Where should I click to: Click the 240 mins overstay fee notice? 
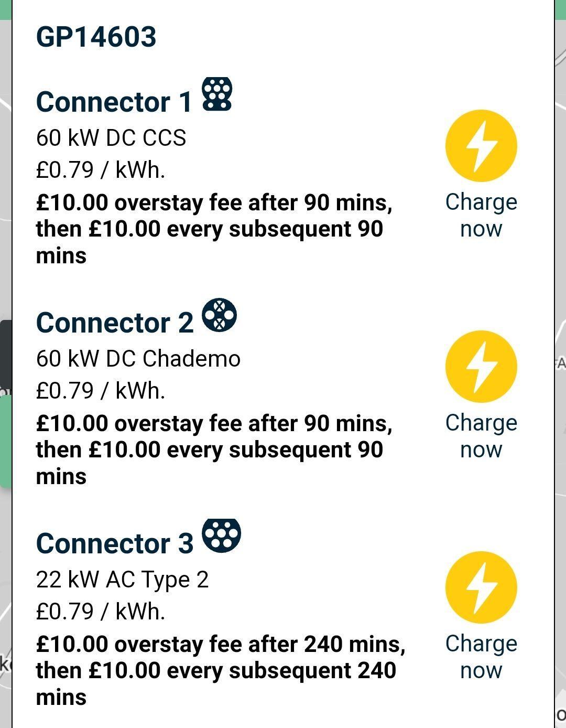220,670
